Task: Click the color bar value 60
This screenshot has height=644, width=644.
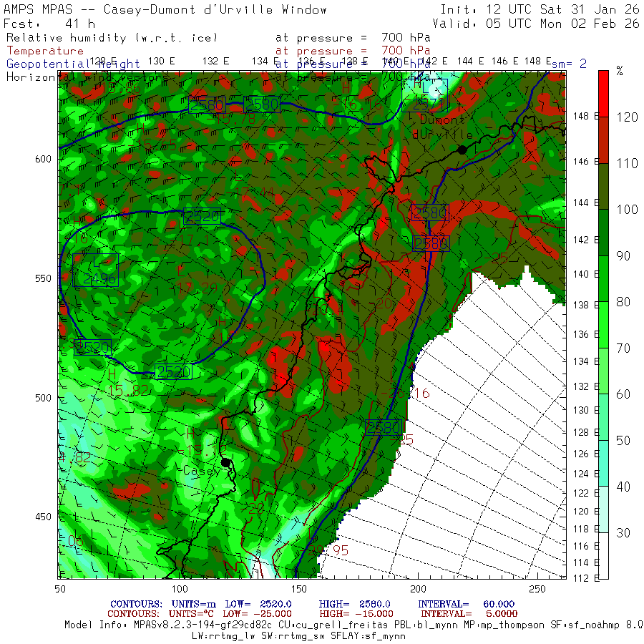Action: 623,394
